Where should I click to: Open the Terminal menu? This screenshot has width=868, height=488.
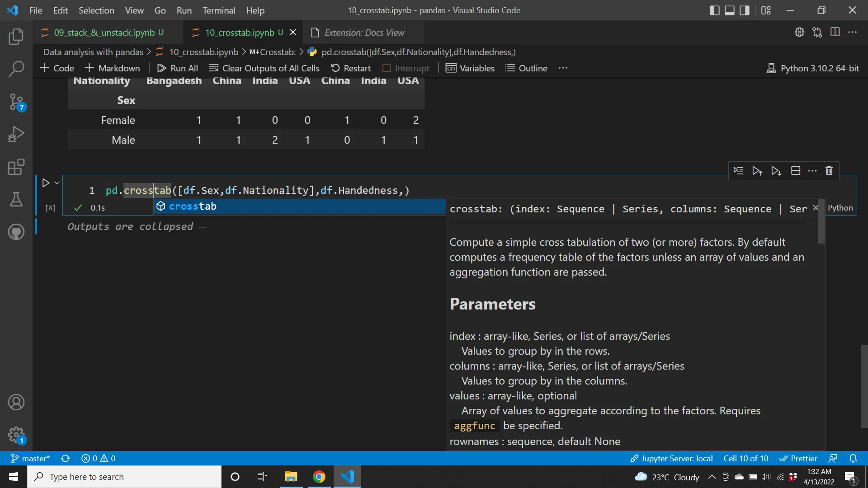tap(219, 10)
